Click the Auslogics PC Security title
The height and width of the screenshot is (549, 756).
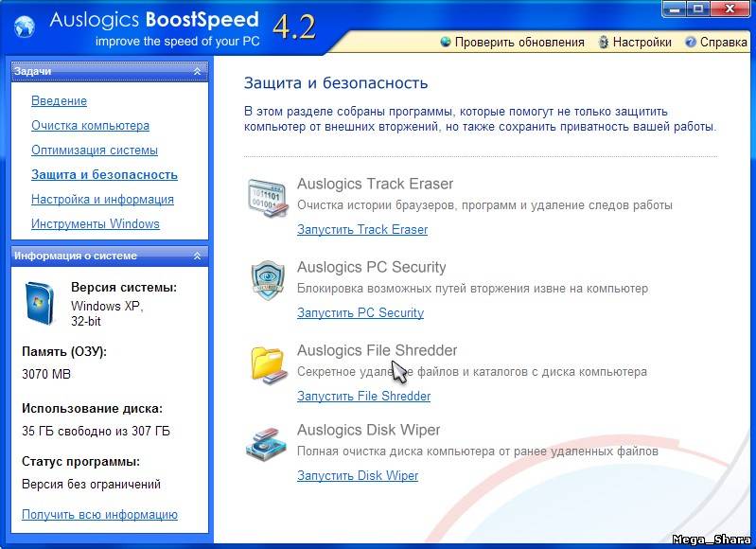tap(371, 267)
